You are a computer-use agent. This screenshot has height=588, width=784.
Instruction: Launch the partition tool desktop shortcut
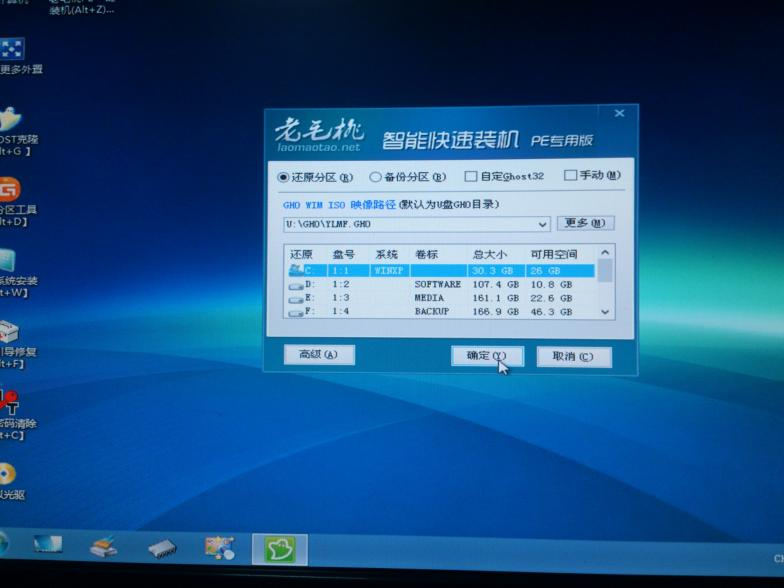click(x=8, y=189)
